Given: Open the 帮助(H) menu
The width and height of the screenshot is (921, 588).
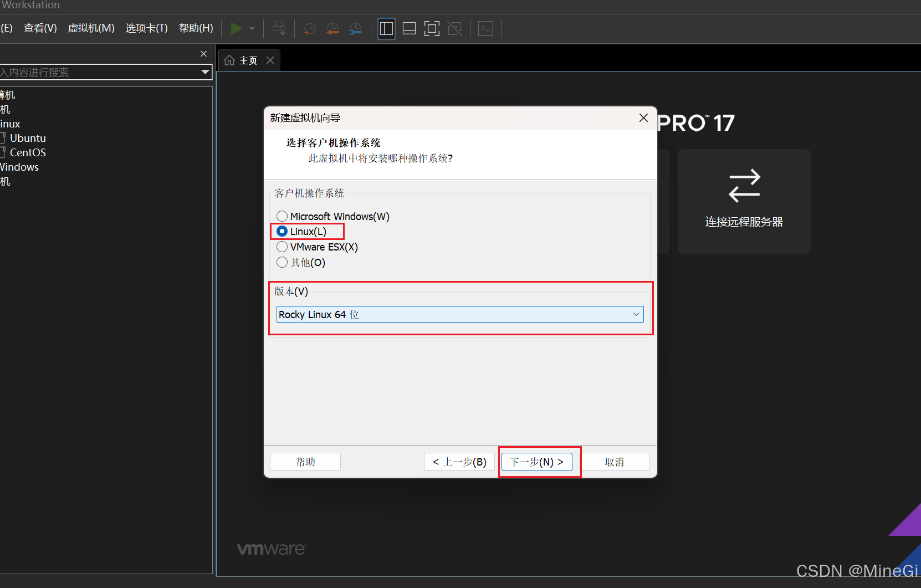Looking at the screenshot, I should 196,28.
